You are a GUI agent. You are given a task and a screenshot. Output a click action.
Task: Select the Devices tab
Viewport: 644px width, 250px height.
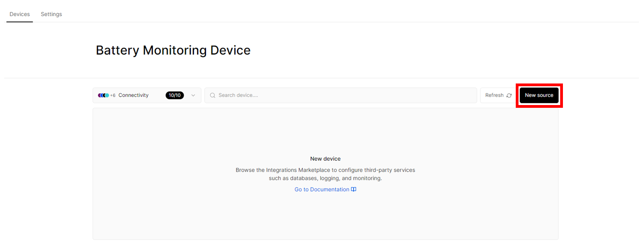(x=20, y=14)
